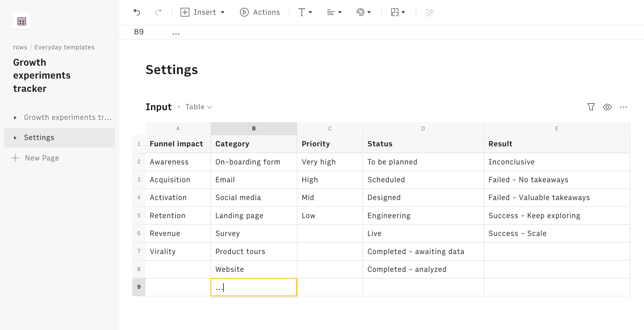Click the clear formatting eraser icon
This screenshot has width=644, height=330.
[429, 12]
